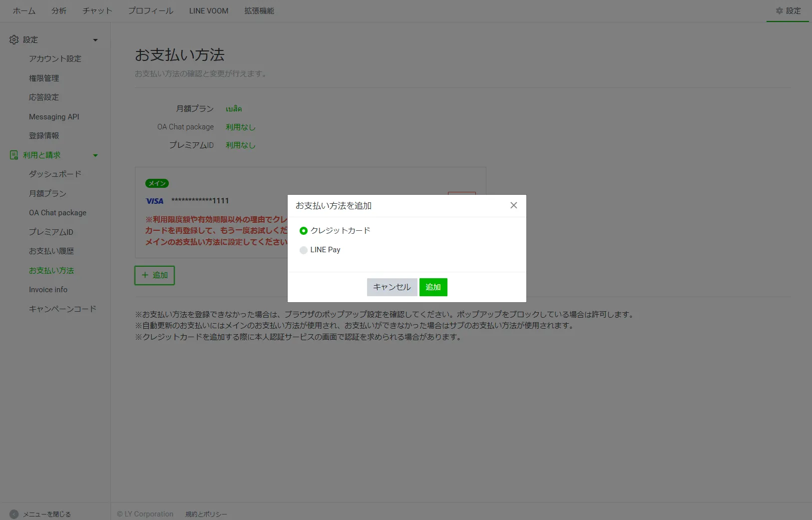Click the VISA card logo
The height and width of the screenshot is (520, 812).
coord(155,201)
